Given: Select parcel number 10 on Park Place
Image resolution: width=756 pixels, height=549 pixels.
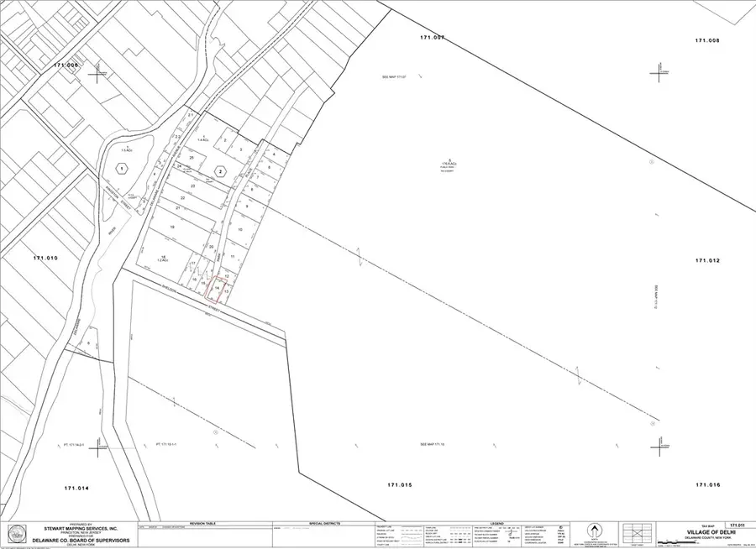Looking at the screenshot, I should 240,230.
